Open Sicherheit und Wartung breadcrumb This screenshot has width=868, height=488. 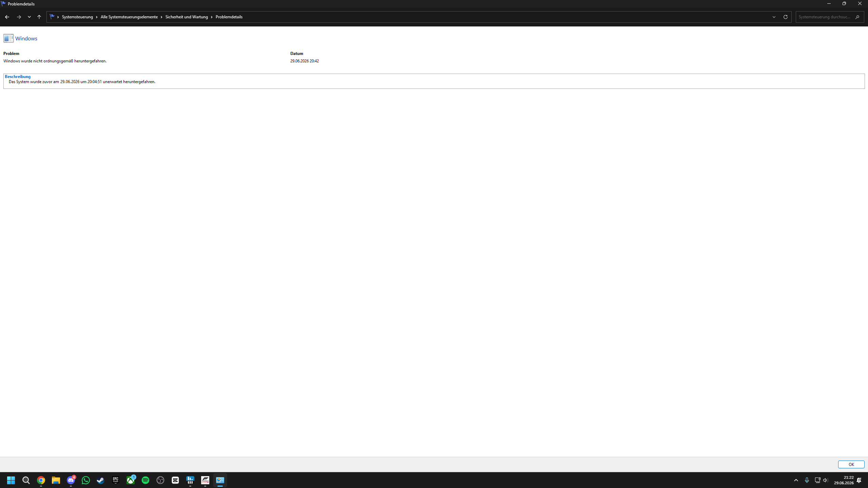(x=187, y=17)
